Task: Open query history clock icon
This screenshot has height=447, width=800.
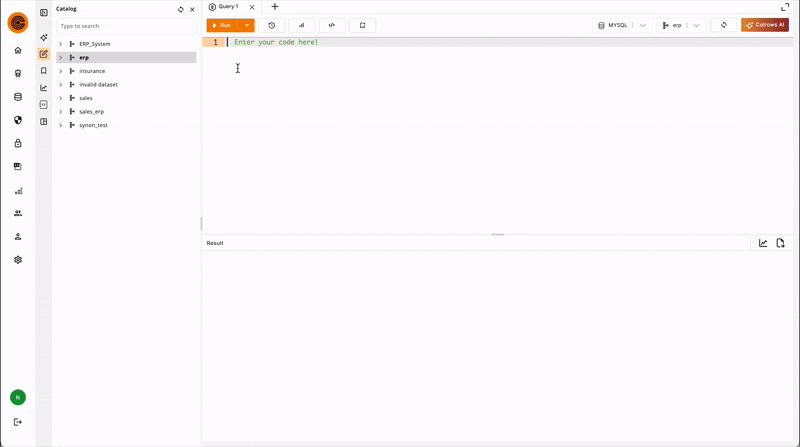Action: pyautogui.click(x=271, y=25)
